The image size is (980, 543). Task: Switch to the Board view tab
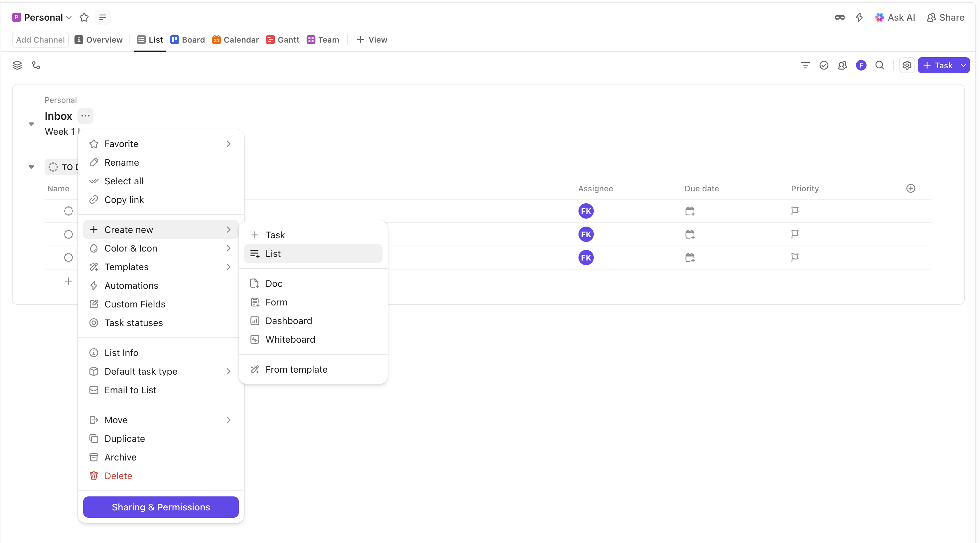[x=188, y=40]
